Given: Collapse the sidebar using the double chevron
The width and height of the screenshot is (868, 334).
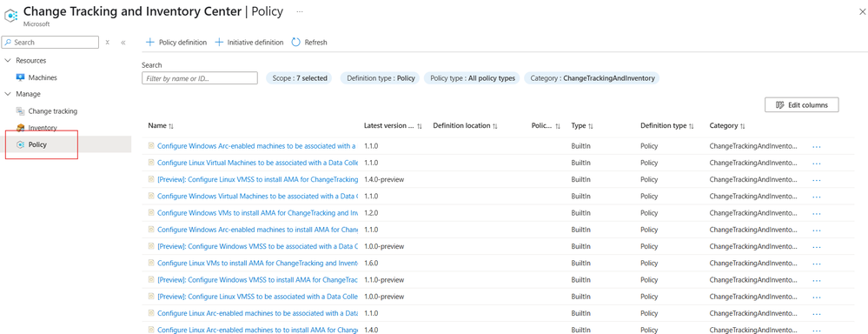Looking at the screenshot, I should (123, 42).
